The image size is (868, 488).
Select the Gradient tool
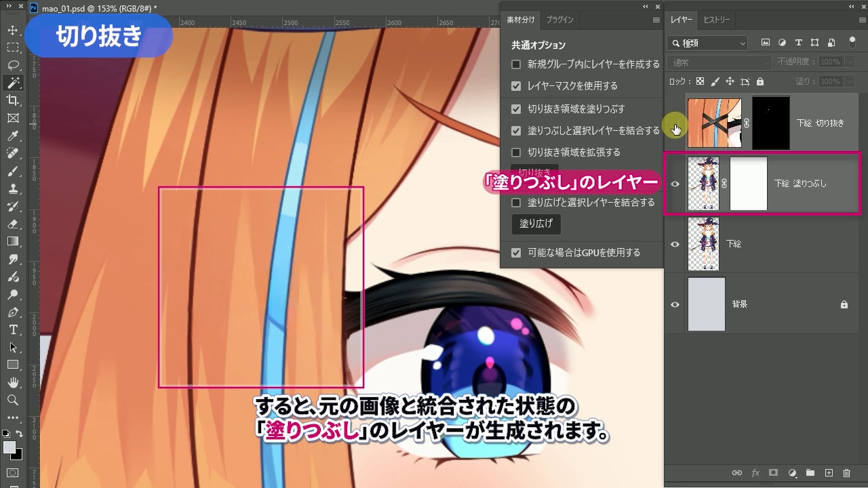tap(13, 242)
